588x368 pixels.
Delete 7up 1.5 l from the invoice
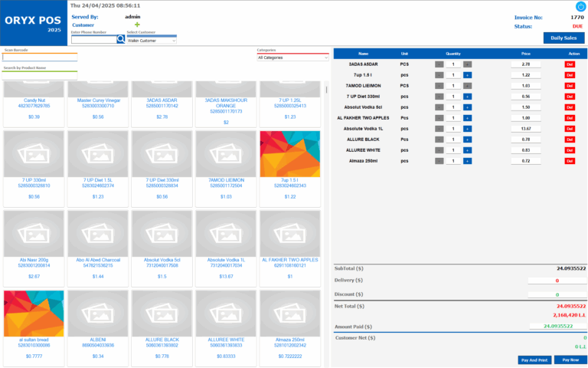point(570,75)
